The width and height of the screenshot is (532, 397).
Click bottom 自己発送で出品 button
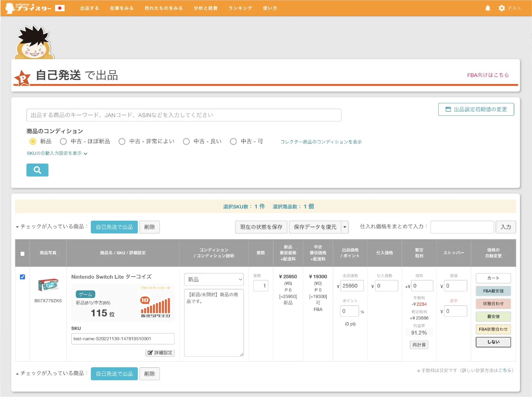(x=114, y=374)
